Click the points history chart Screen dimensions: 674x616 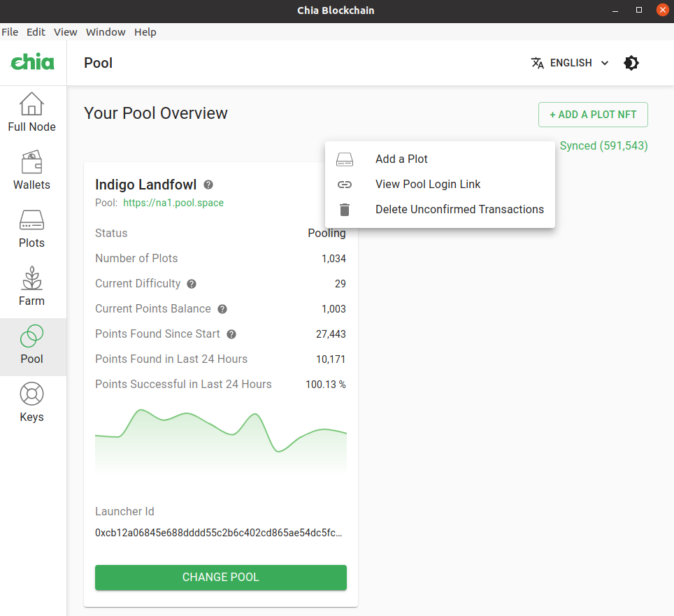click(221, 440)
